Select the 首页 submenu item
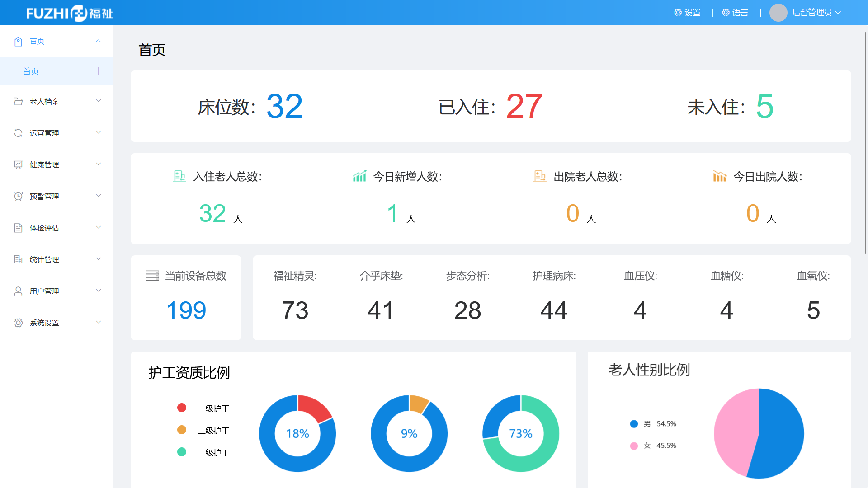Image resolution: width=868 pixels, height=488 pixels. pyautogui.click(x=57, y=71)
